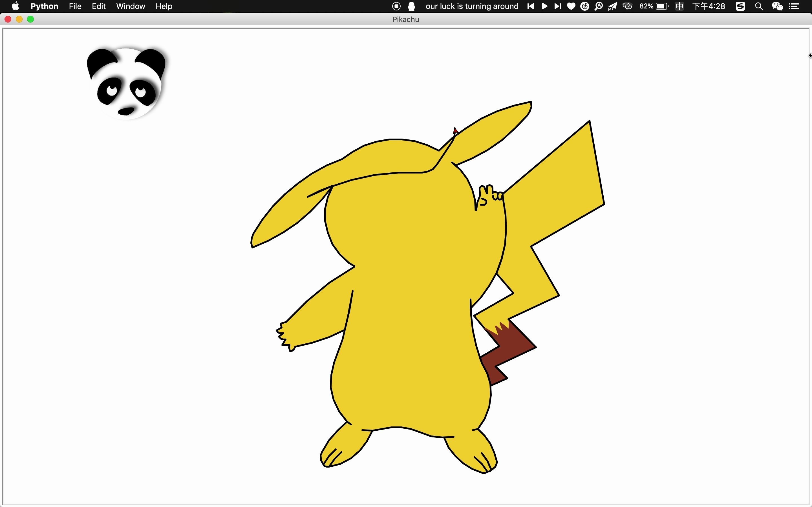Click the song title 'our luck is turning around'
Screen dimensions: 812x507
point(472,6)
